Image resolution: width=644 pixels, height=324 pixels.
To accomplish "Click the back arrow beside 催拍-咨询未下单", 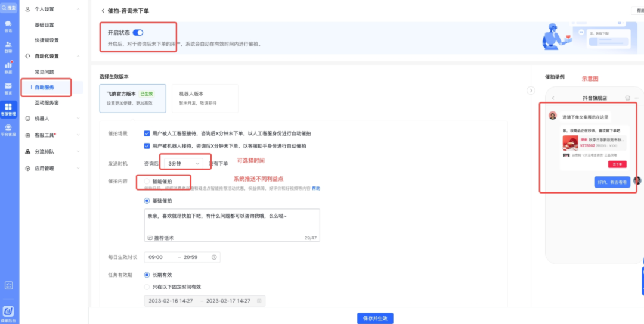I will [x=103, y=11].
